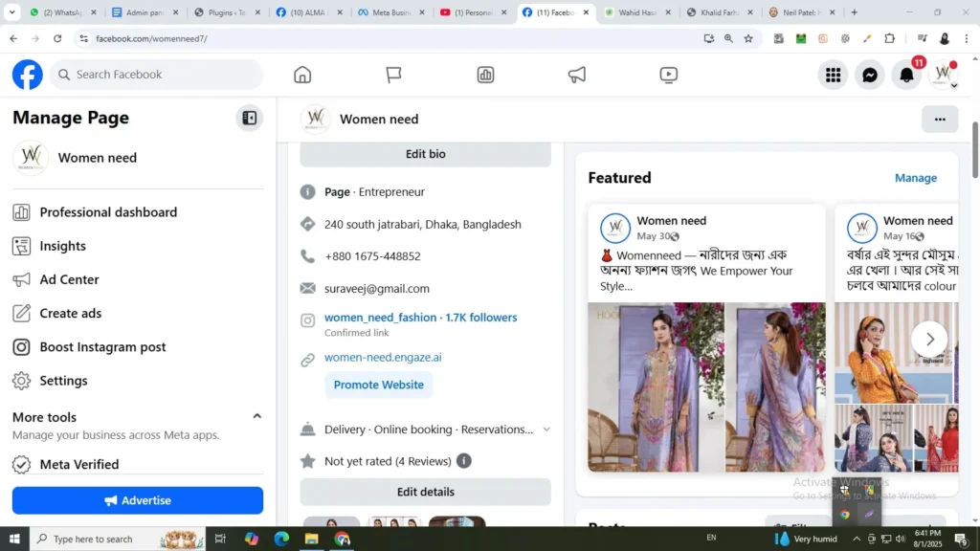The image size is (980, 551).
Task: Open Messenger from the top navigation
Action: click(x=870, y=74)
